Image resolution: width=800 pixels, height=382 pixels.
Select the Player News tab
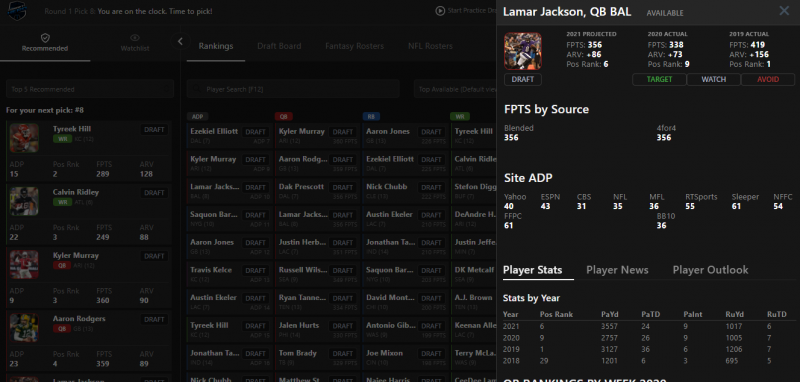[617, 270]
